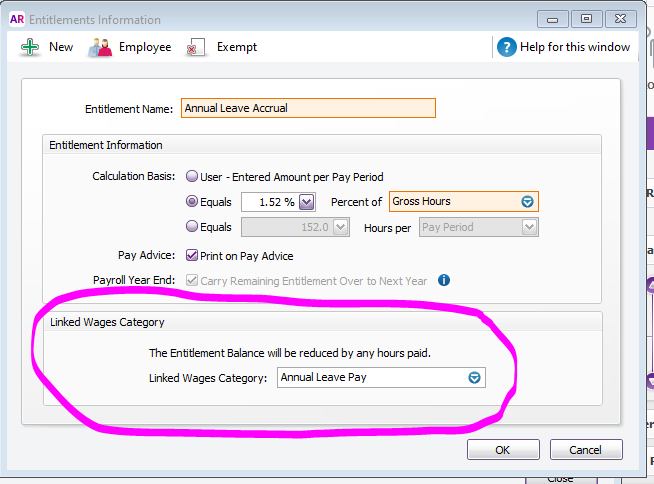The height and width of the screenshot is (484, 654).
Task: Select the Equals hours per period radio button
Action: click(192, 227)
